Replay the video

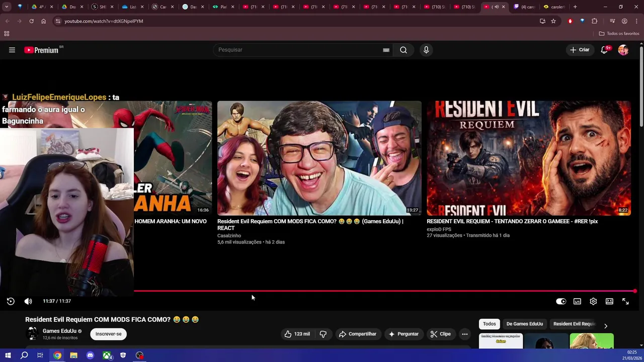[11, 301]
